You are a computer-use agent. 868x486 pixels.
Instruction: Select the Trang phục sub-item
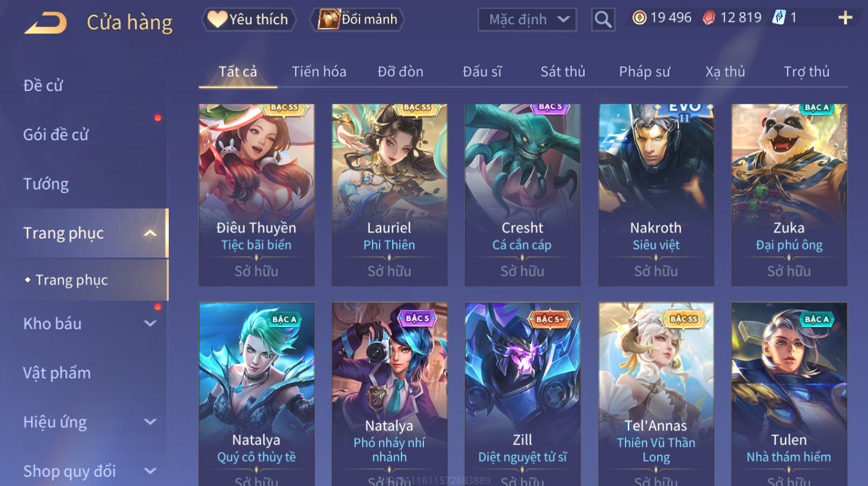pos(71,280)
